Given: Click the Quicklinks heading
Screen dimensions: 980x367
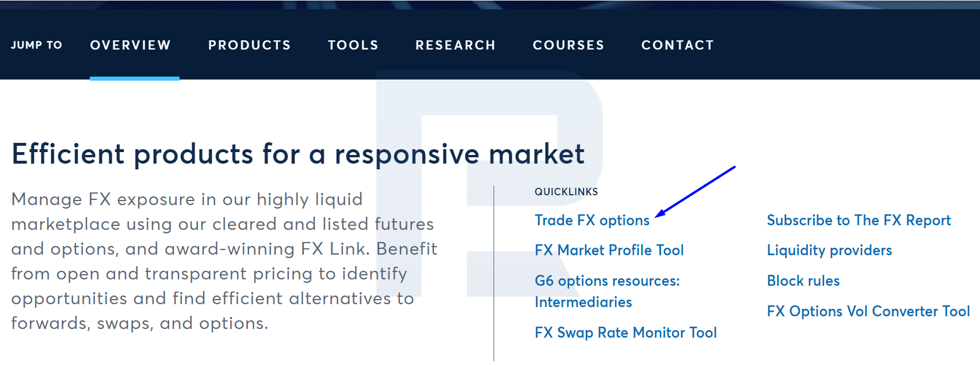Looking at the screenshot, I should pyautogui.click(x=566, y=192).
